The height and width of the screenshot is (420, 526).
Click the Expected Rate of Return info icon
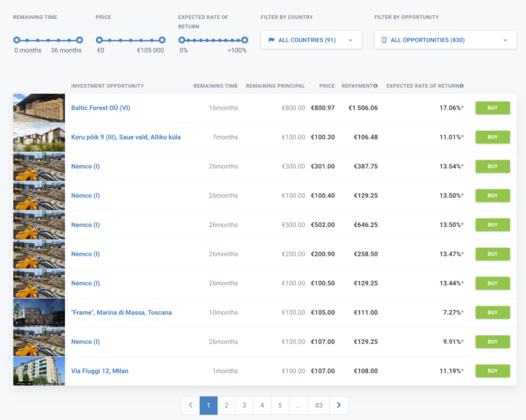462,86
